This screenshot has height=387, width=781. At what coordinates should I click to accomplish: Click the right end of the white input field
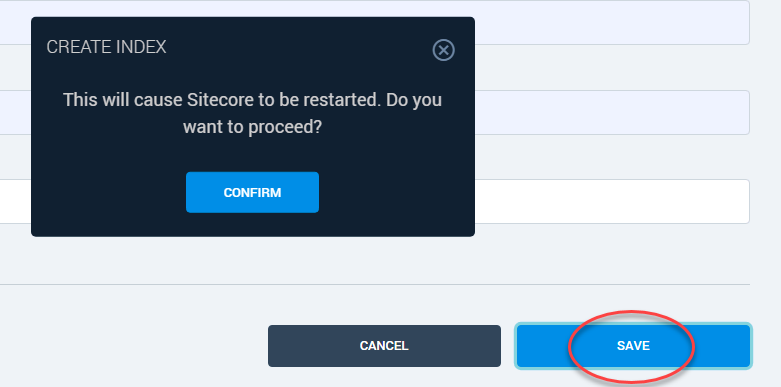point(727,201)
